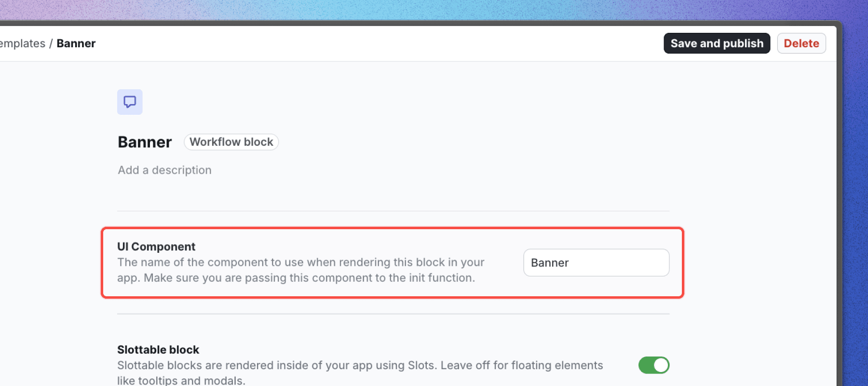
Task: Click the divider line above UI Component
Action: pyautogui.click(x=393, y=211)
